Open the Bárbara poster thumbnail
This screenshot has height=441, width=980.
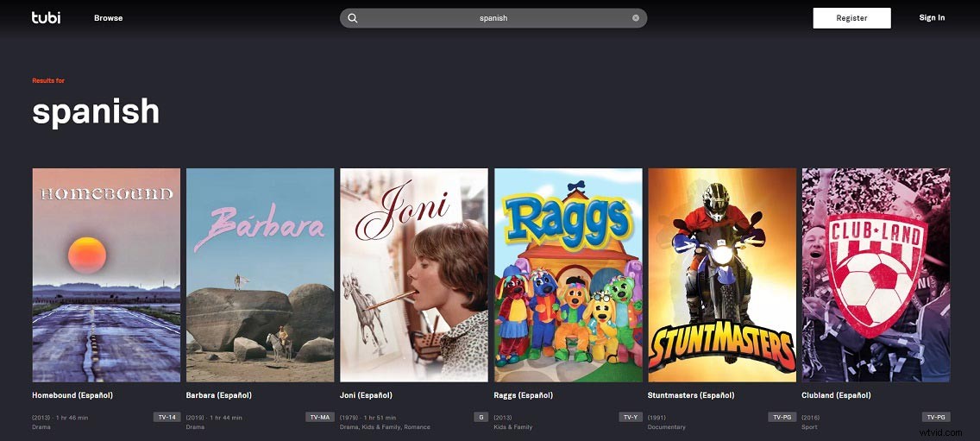tap(260, 274)
